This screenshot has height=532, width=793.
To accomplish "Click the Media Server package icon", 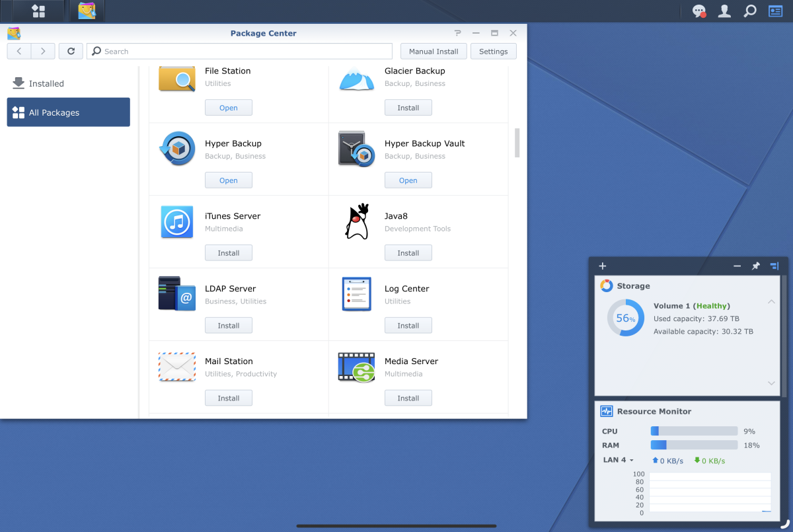I will [x=357, y=367].
